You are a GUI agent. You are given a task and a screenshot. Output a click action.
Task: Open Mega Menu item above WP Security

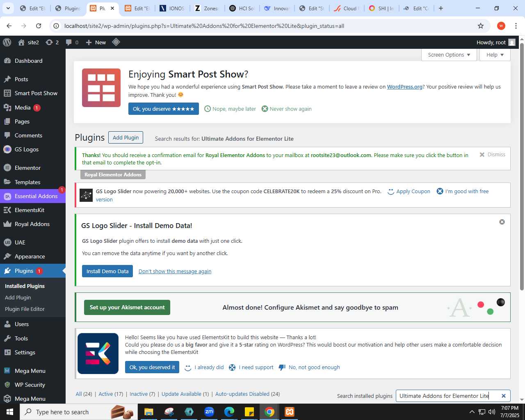(33, 371)
